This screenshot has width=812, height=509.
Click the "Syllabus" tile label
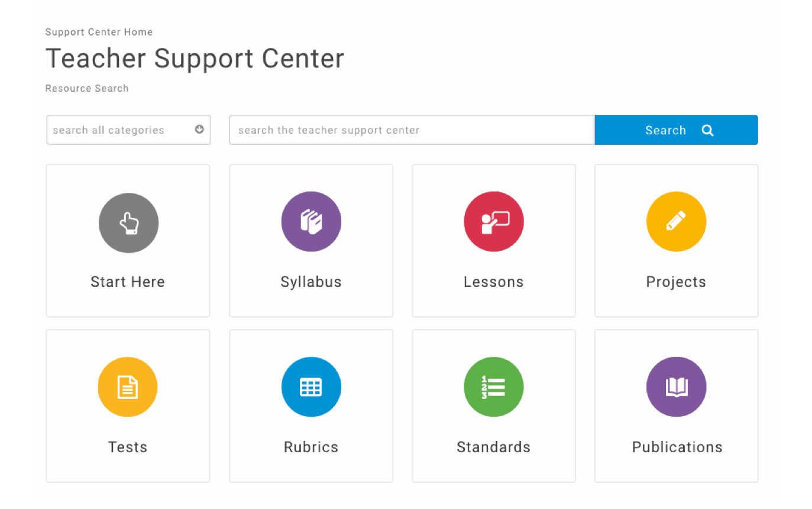point(311,282)
